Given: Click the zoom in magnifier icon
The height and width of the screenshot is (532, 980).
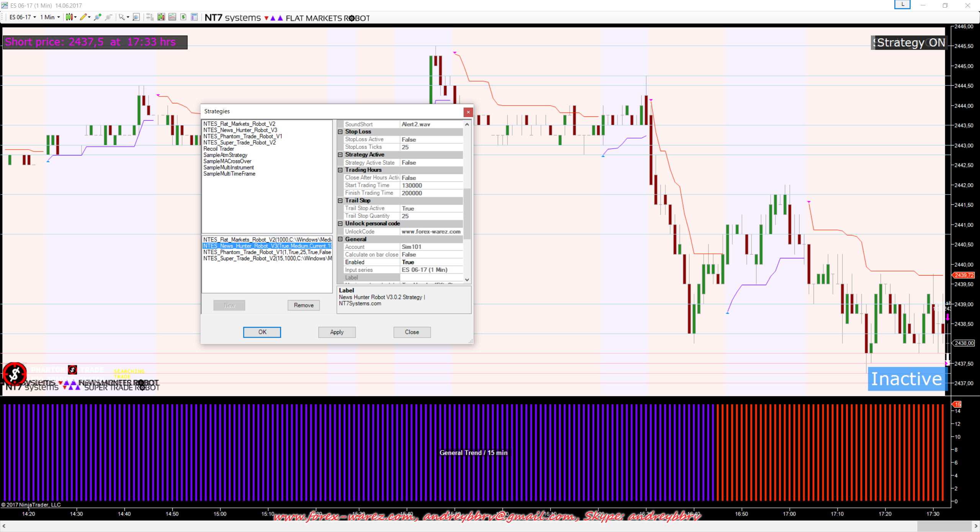Looking at the screenshot, I should 98,17.
